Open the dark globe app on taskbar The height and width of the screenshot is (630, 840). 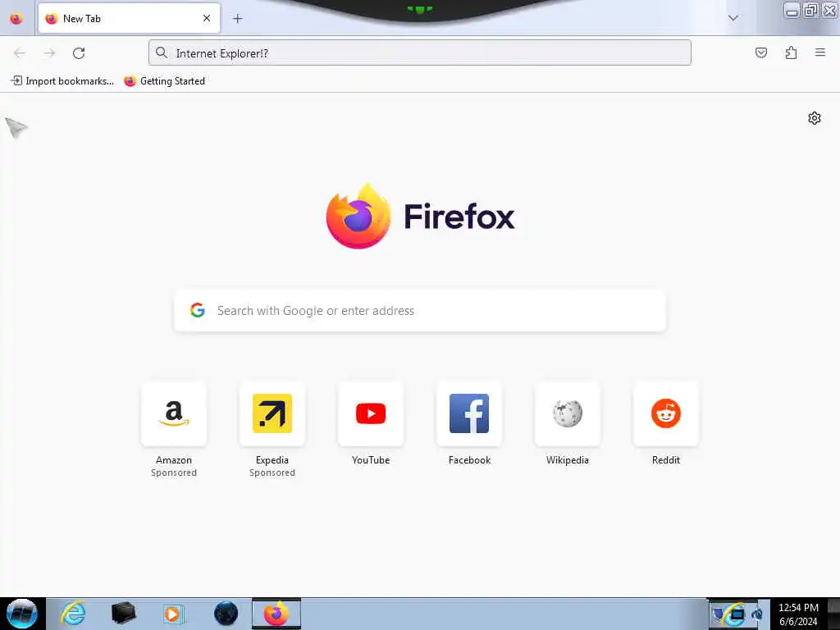pyautogui.click(x=226, y=614)
